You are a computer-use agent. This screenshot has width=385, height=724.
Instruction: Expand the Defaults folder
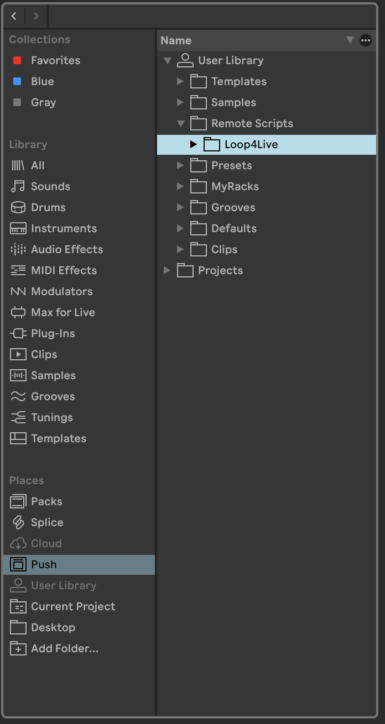tap(180, 229)
